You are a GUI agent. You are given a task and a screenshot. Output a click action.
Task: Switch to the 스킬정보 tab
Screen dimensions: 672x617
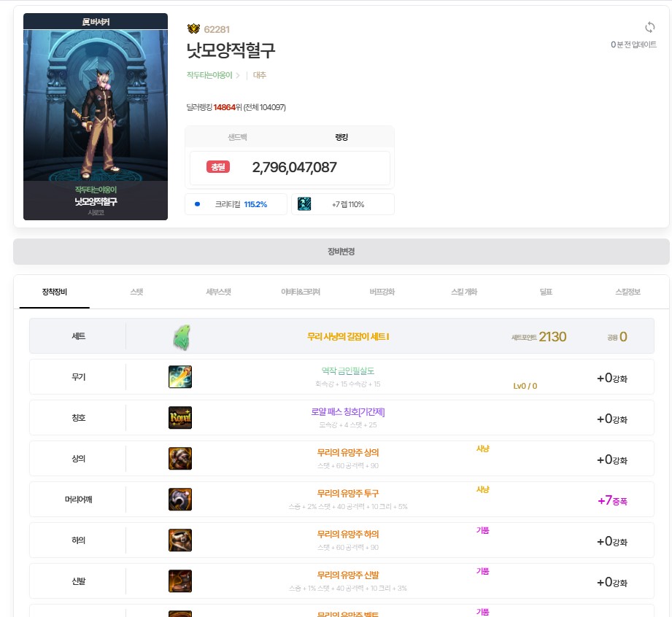[627, 292]
